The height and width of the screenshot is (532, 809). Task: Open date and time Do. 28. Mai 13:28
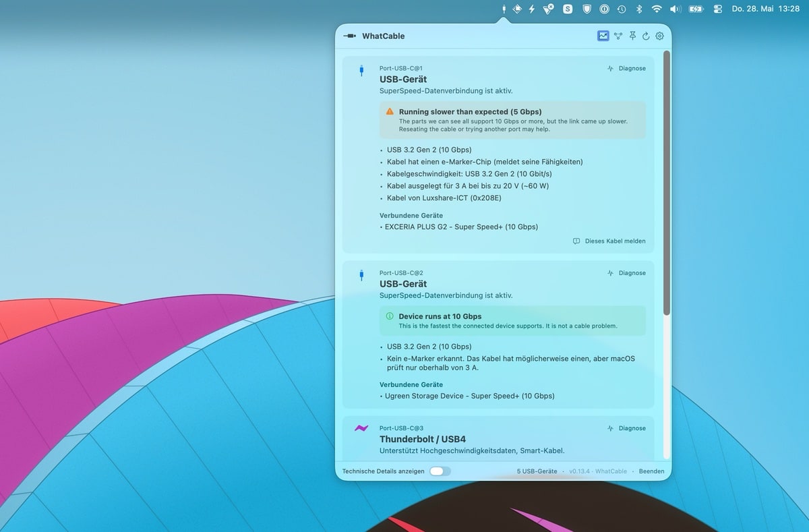[766, 9]
